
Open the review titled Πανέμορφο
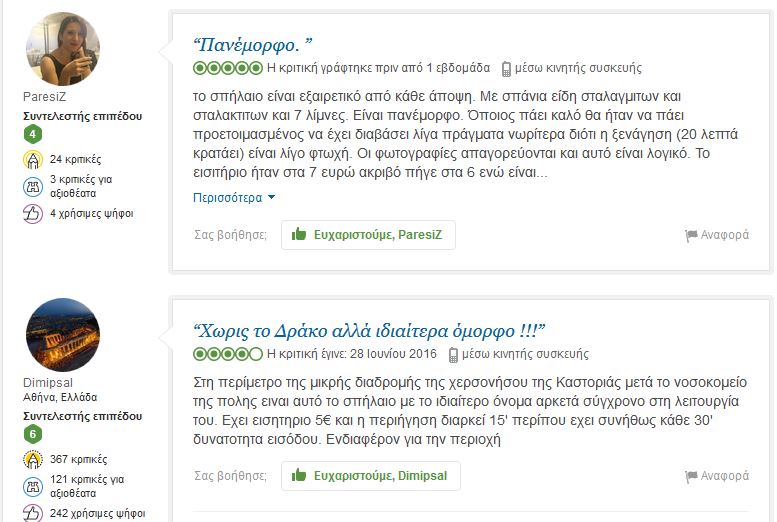(x=252, y=45)
